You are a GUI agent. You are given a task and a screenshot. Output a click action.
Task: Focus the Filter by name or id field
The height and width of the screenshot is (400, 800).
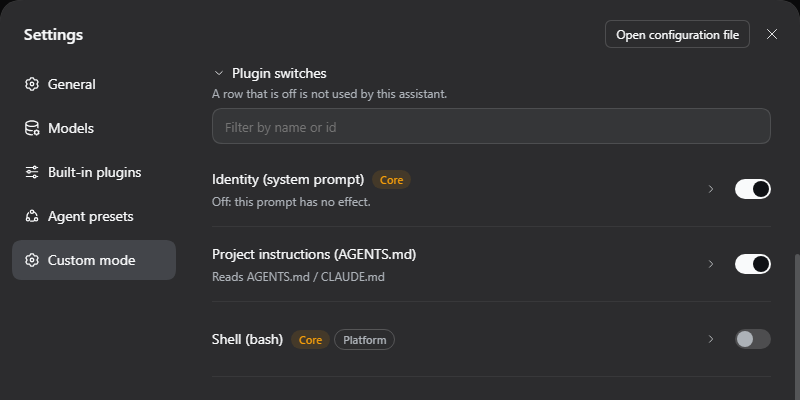[x=491, y=126]
